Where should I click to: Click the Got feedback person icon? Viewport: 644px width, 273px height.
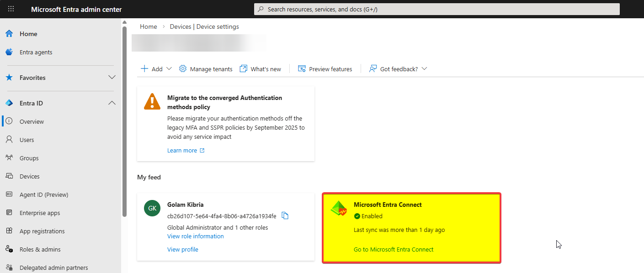point(373,69)
